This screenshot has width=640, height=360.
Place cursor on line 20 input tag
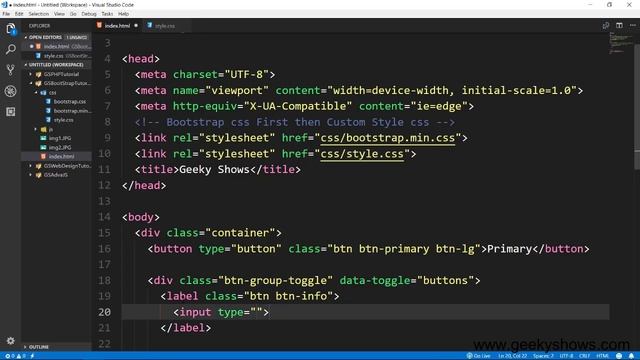pyautogui.click(x=221, y=312)
